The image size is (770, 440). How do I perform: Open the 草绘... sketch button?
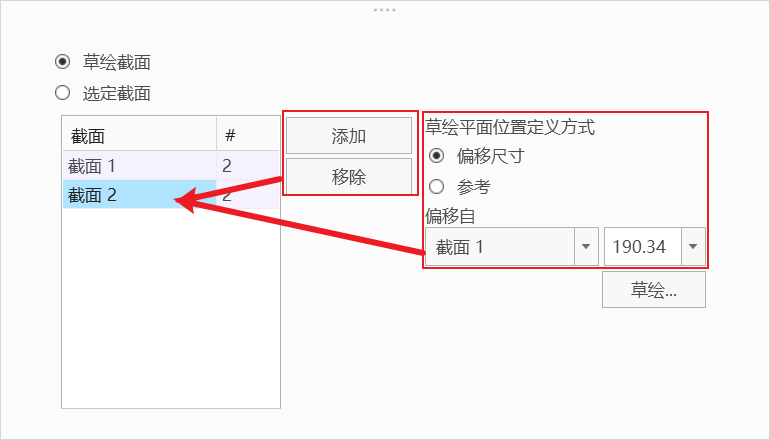point(654,290)
